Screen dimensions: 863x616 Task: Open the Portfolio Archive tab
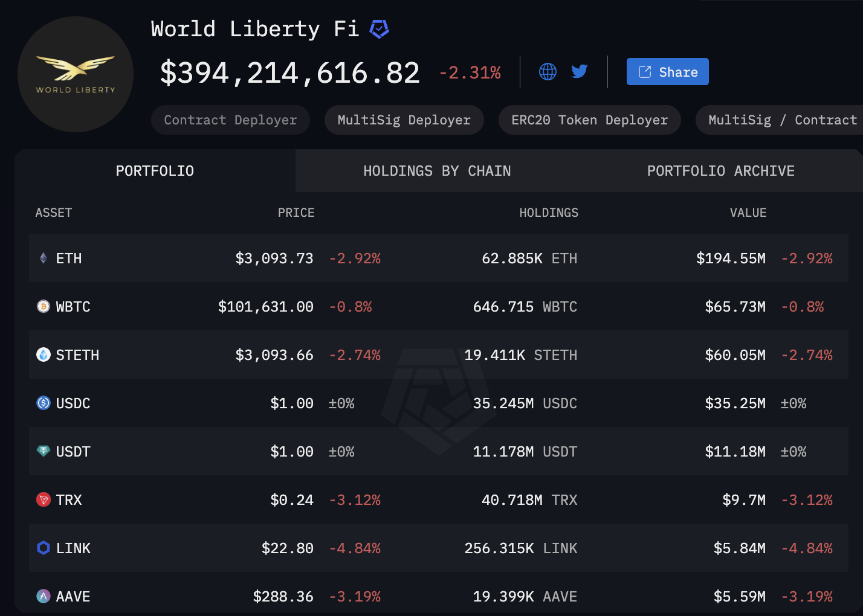coord(720,171)
